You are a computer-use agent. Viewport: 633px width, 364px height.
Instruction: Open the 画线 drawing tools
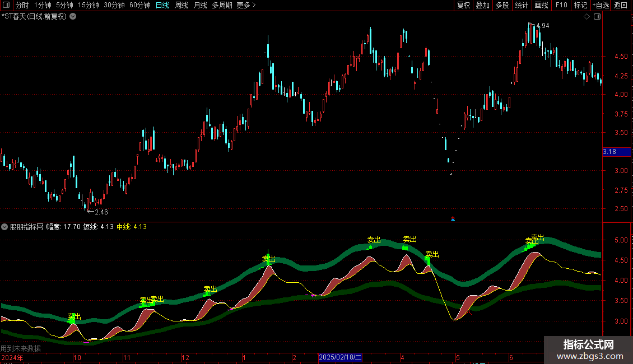point(541,5)
